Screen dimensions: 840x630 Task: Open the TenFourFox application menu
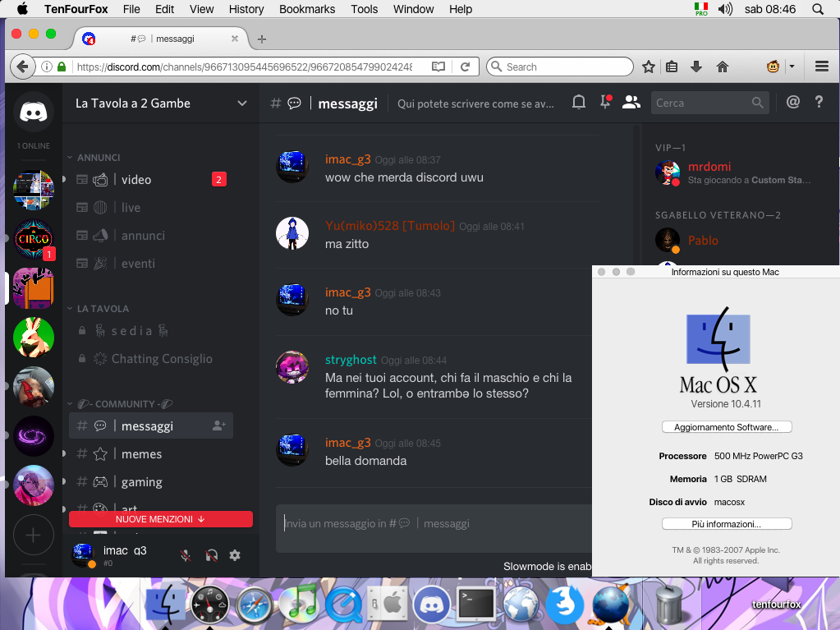click(76, 9)
